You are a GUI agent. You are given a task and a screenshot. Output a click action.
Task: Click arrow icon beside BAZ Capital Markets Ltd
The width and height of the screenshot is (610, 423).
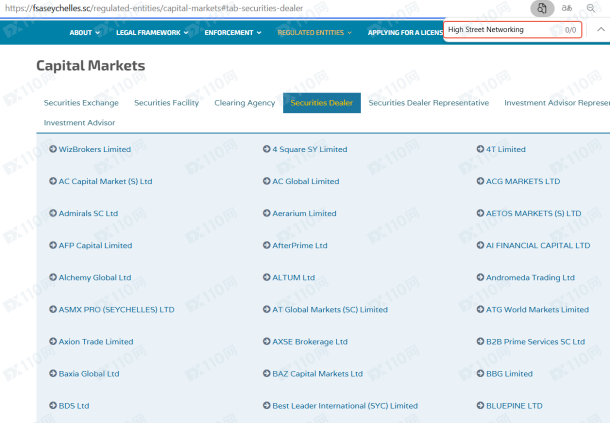point(266,374)
